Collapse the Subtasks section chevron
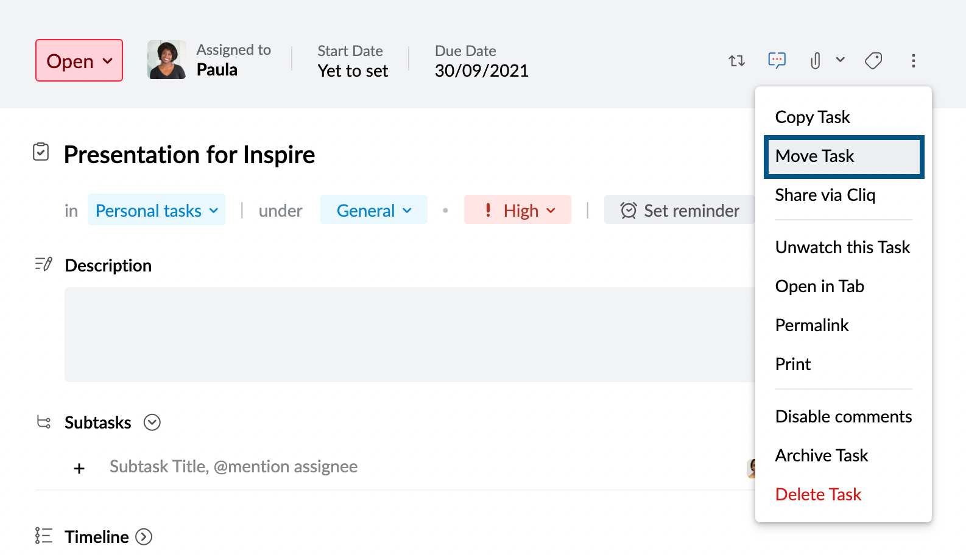Image resolution: width=966 pixels, height=560 pixels. (152, 422)
